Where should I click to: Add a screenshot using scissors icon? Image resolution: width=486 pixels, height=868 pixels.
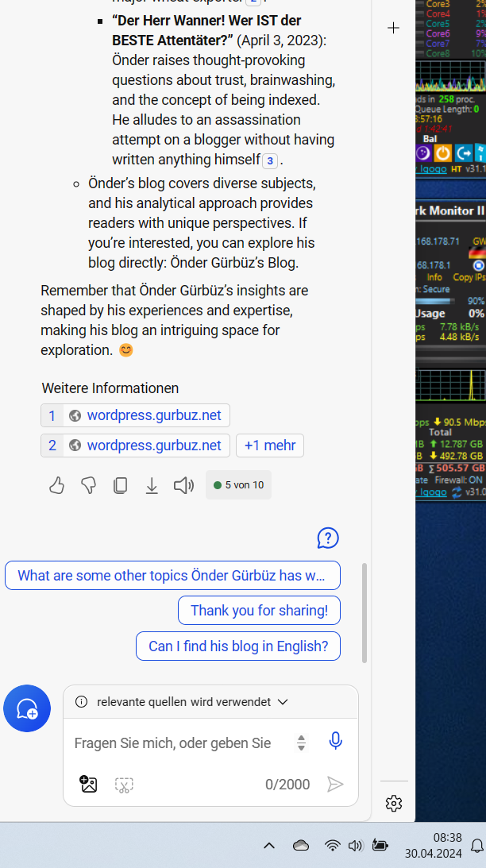pyautogui.click(x=124, y=785)
